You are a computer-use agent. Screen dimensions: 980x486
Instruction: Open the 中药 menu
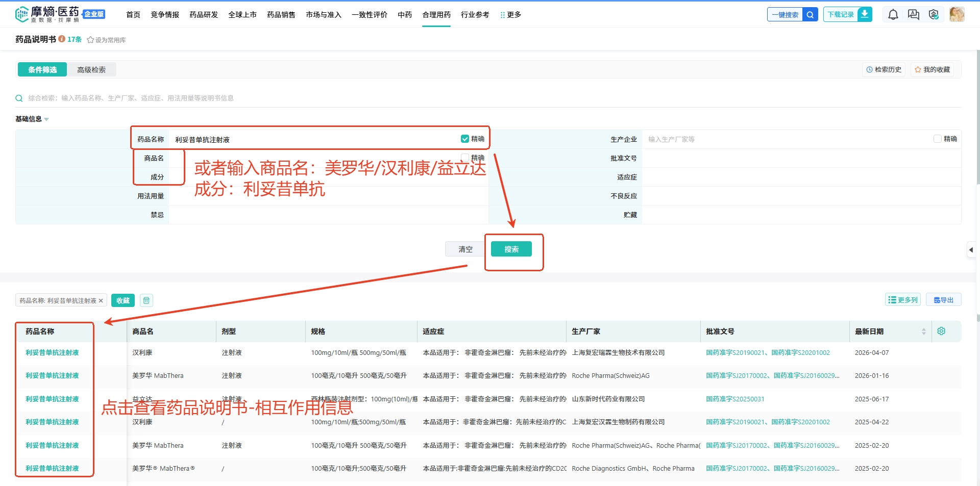pos(405,15)
